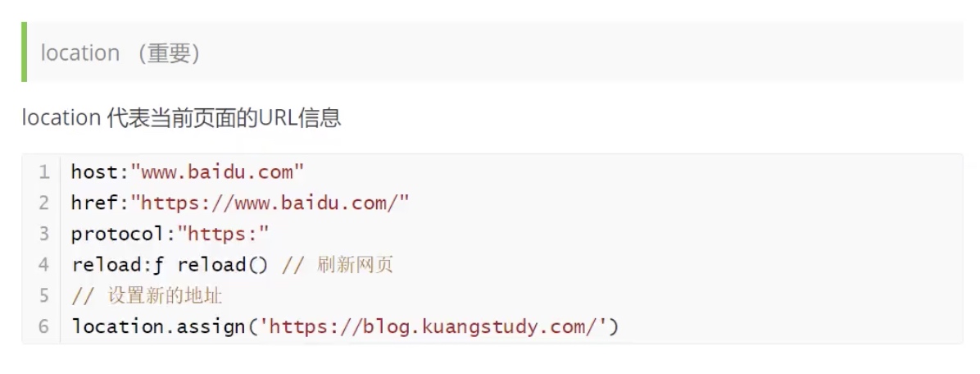980x374 pixels.
Task: Click the '// 刷新网页' comment
Action: point(338,265)
